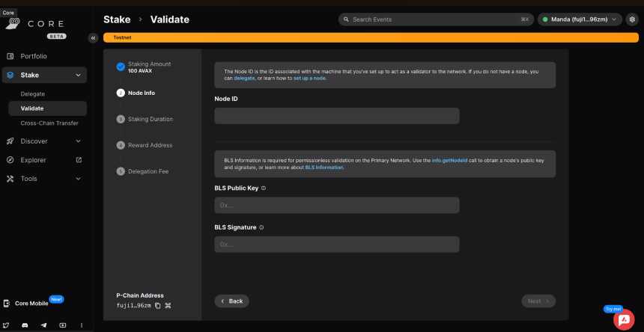This screenshot has width=644, height=332.
Task: Go to the Reward Address step
Action: pyautogui.click(x=151, y=145)
